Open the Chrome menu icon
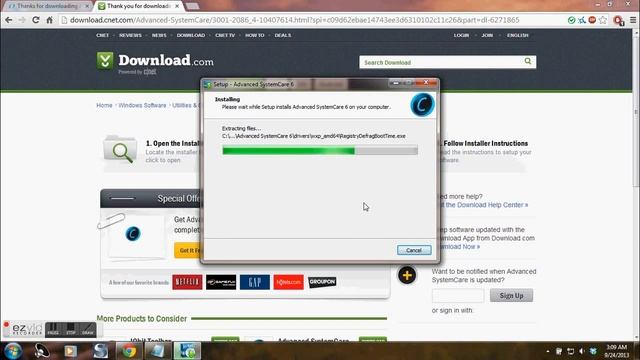640x360 pixels. pos(633,20)
